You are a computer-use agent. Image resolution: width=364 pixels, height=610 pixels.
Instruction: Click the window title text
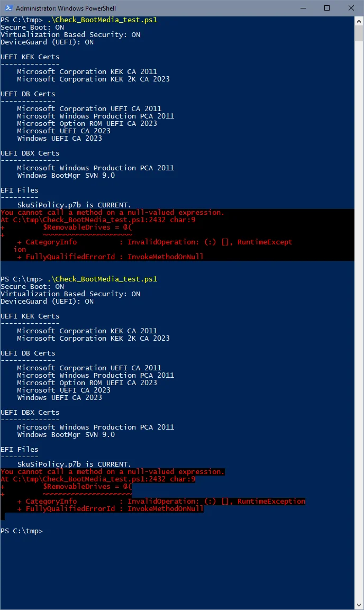66,8
